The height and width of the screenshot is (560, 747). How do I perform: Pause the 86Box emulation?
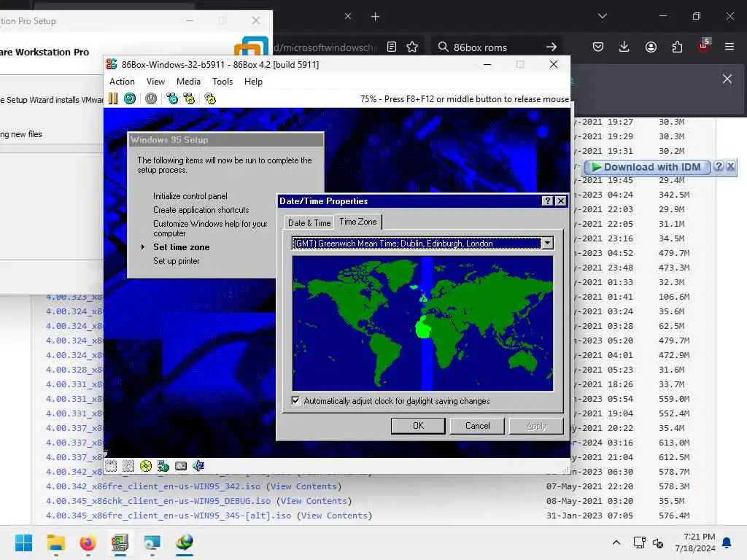[x=113, y=98]
